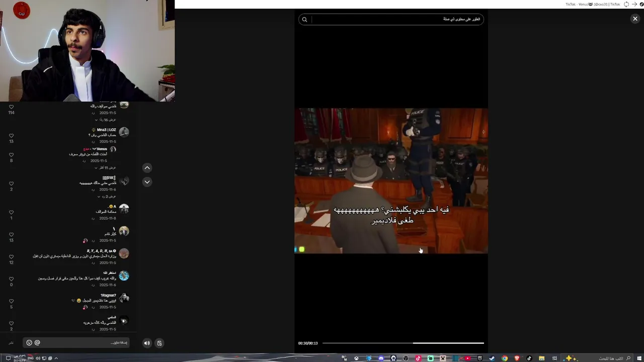Like the S18 comment with 2 likes

[x=11, y=184]
